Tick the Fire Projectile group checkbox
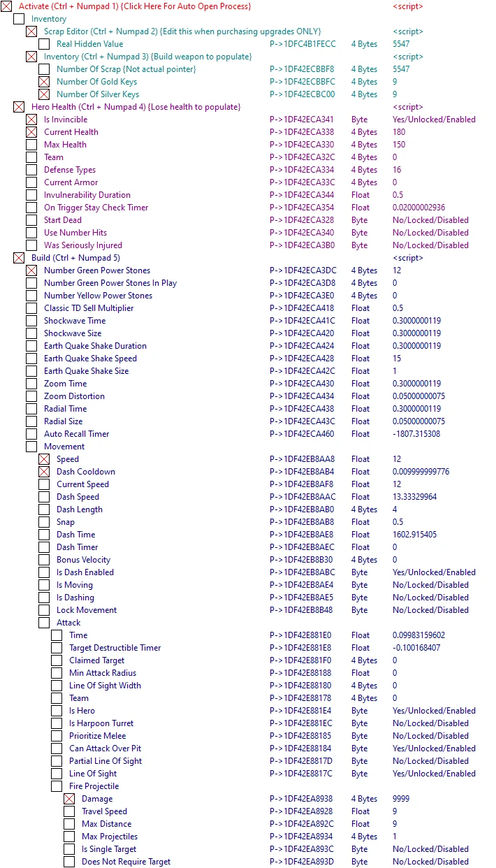The width and height of the screenshot is (496, 868). coord(57,786)
